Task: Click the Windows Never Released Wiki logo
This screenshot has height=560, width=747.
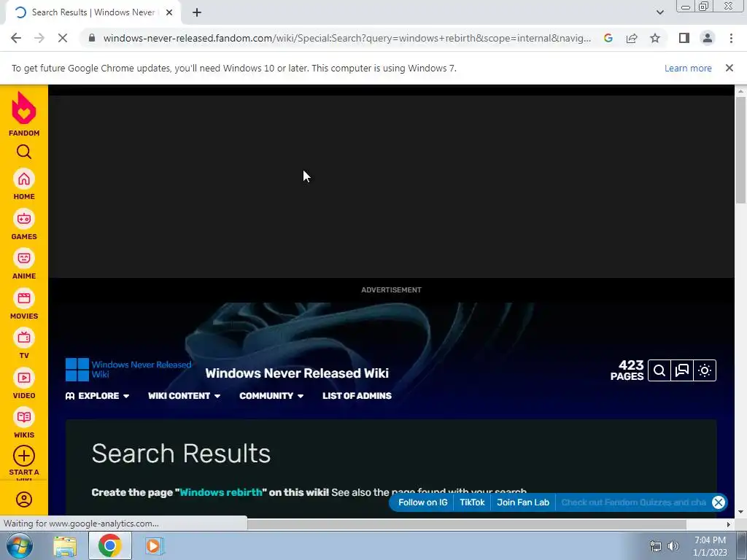Action: (x=128, y=370)
